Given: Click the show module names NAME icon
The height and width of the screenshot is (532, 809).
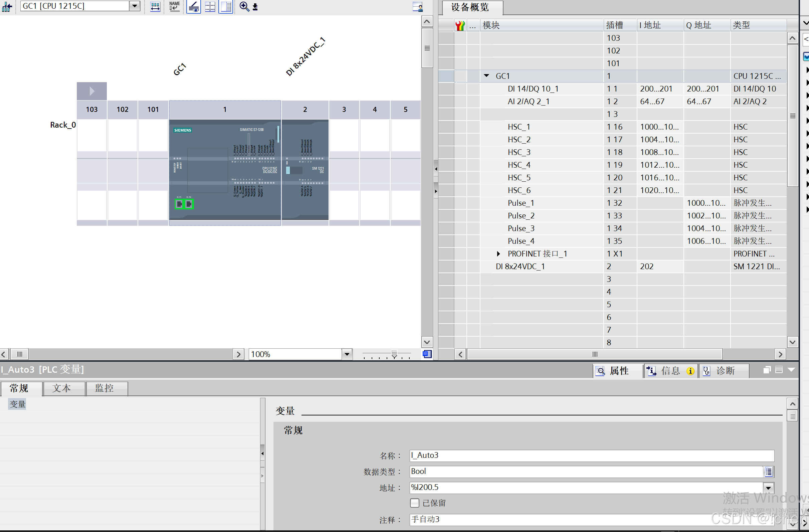Looking at the screenshot, I should [174, 6].
